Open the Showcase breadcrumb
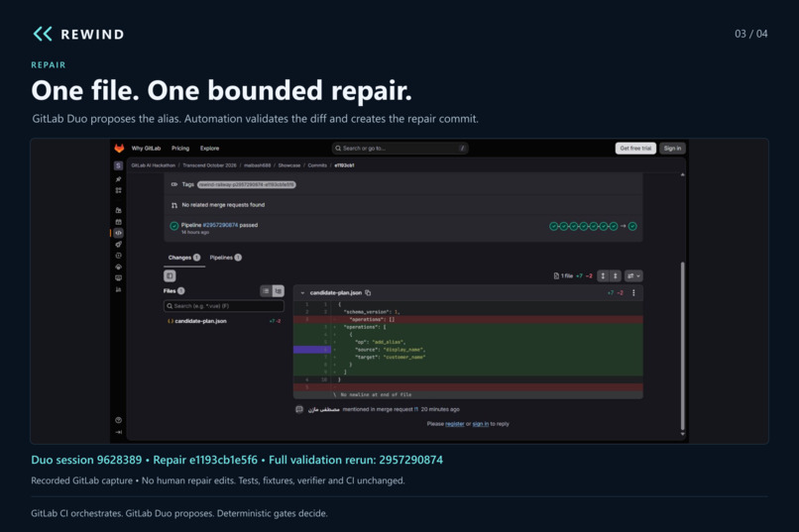The height and width of the screenshot is (532, 799). tap(288, 165)
